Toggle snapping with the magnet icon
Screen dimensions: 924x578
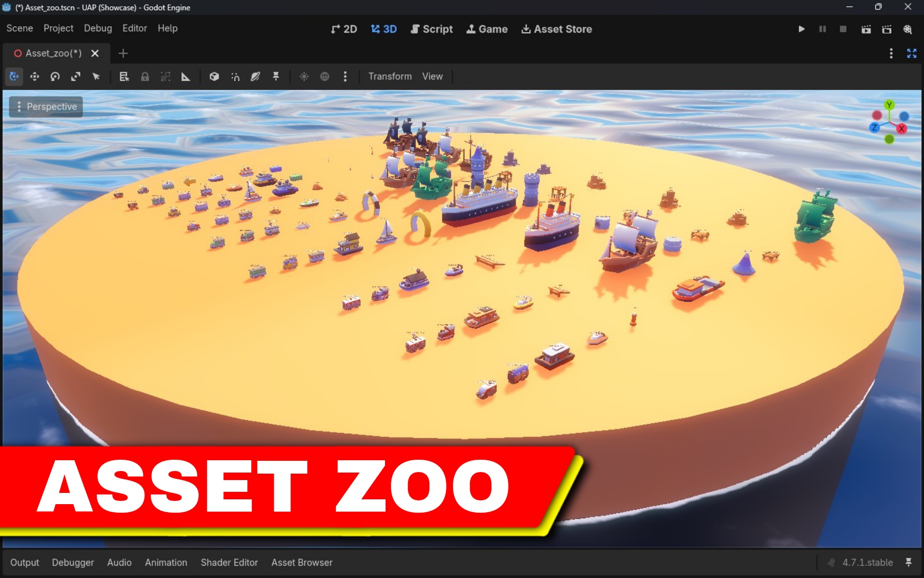pos(235,77)
